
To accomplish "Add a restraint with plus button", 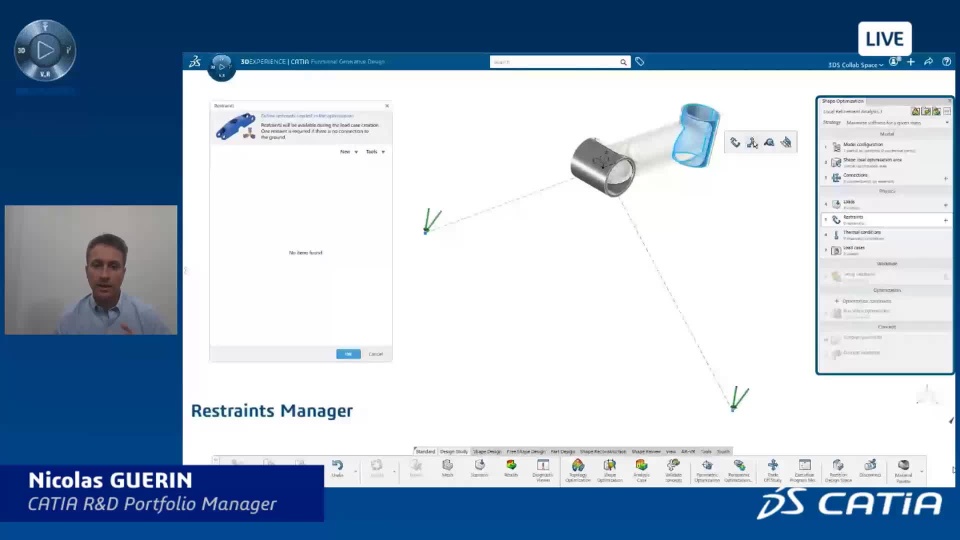I will point(946,220).
